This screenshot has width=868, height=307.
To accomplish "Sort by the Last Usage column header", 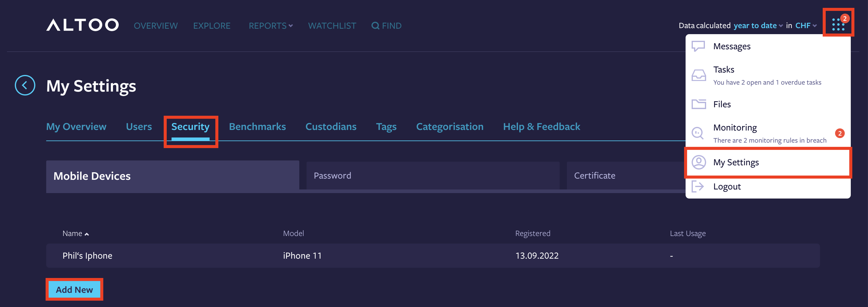I will (688, 234).
